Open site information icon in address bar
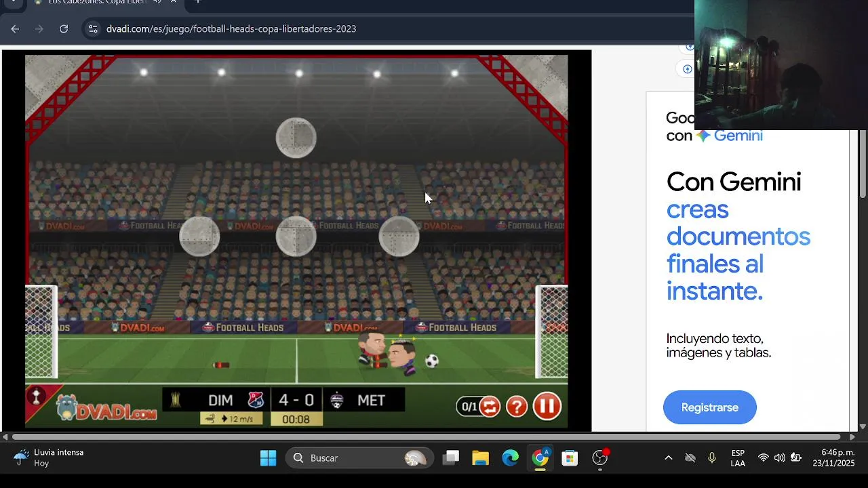868x488 pixels. (93, 28)
